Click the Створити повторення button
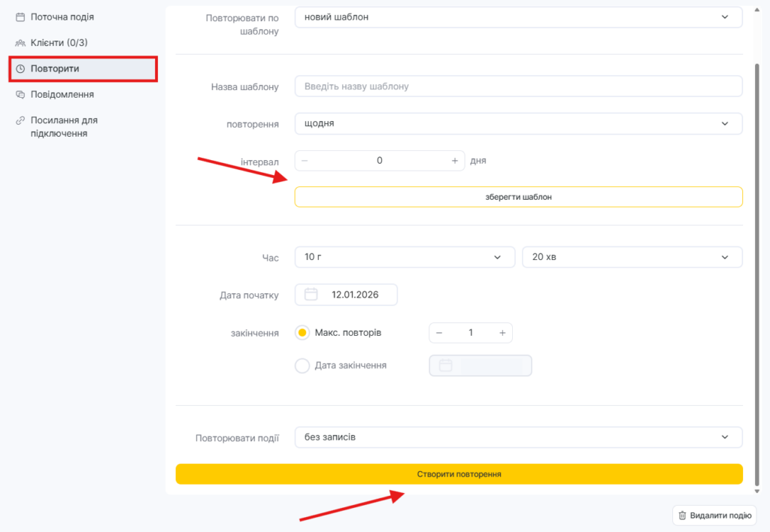This screenshot has width=770, height=532. tap(459, 474)
